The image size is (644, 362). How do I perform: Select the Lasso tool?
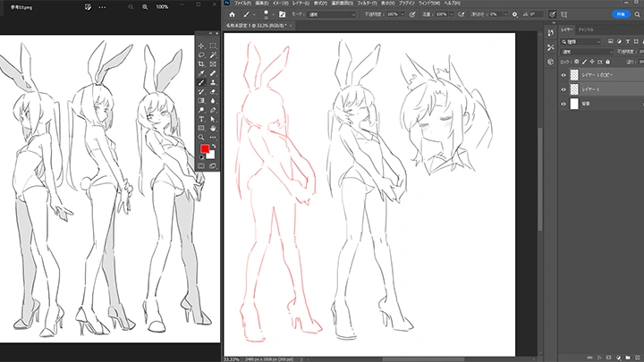click(x=201, y=55)
